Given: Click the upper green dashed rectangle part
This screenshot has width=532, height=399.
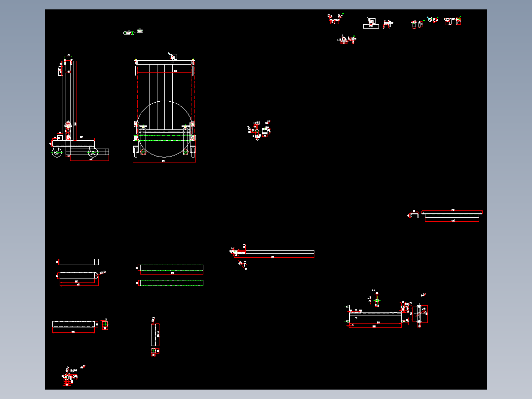Looking at the screenshot, I should point(172,268).
